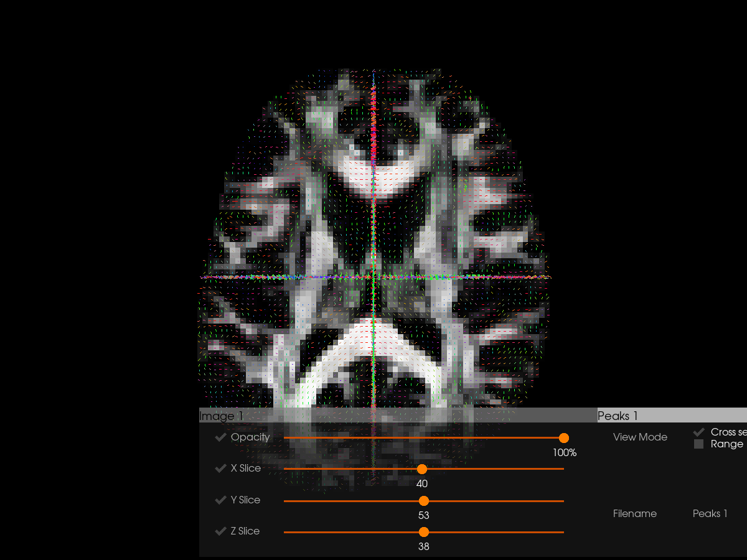Click the crosshair intersection on the brain

point(373,277)
